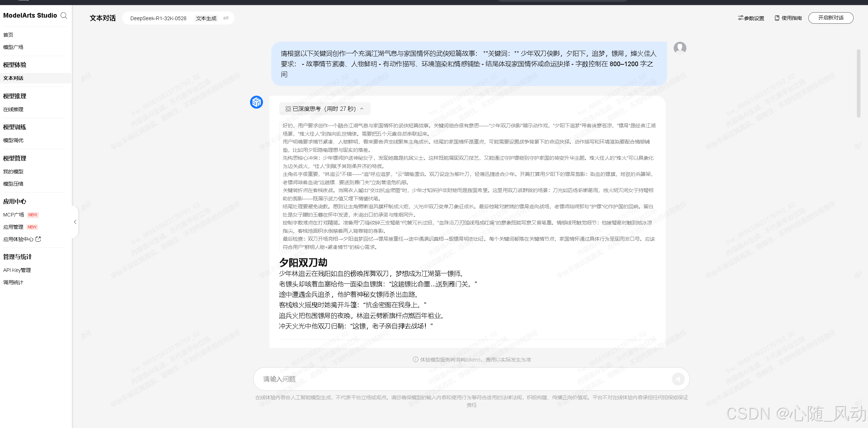This screenshot has height=428, width=868.
Task: Open 应用体验中心 external link icon
Action: click(38, 239)
